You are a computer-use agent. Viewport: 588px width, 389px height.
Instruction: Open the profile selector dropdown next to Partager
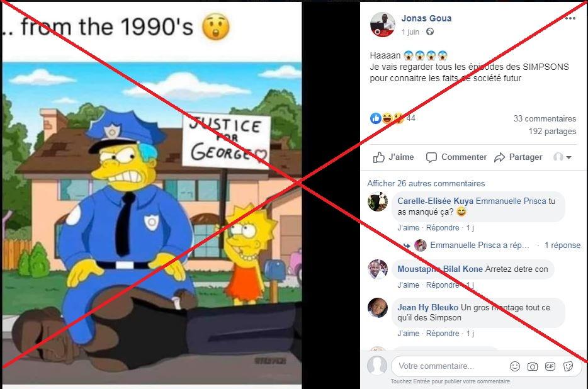pos(562,157)
